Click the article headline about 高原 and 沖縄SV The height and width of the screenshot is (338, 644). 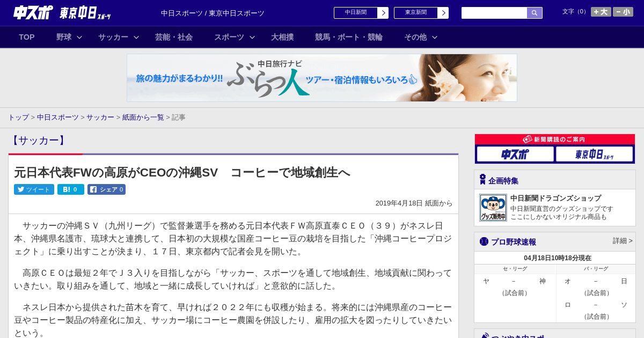pyautogui.click(x=182, y=172)
